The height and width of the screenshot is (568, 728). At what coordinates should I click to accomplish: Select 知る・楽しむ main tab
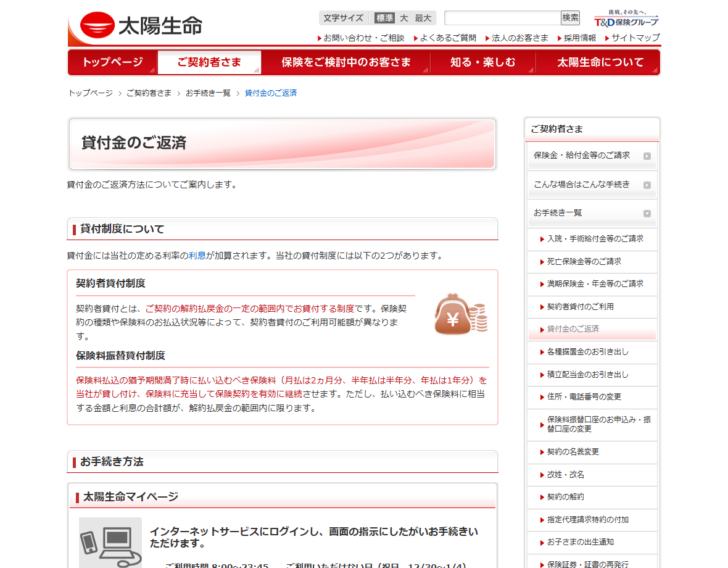483,62
